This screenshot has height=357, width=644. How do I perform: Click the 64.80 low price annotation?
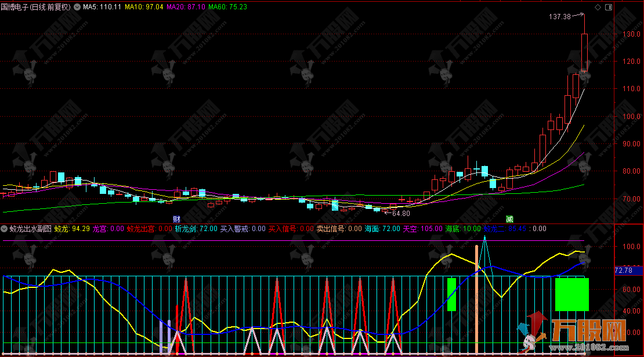tap(401, 213)
